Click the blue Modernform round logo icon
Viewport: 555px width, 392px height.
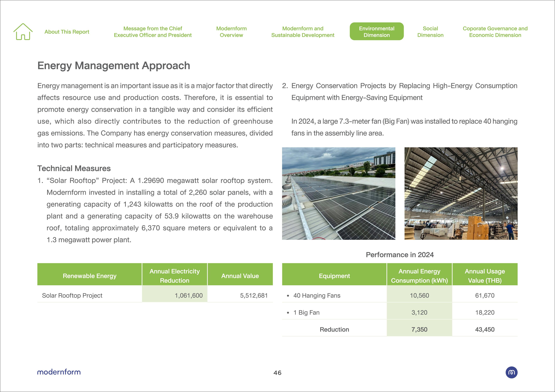click(x=511, y=372)
